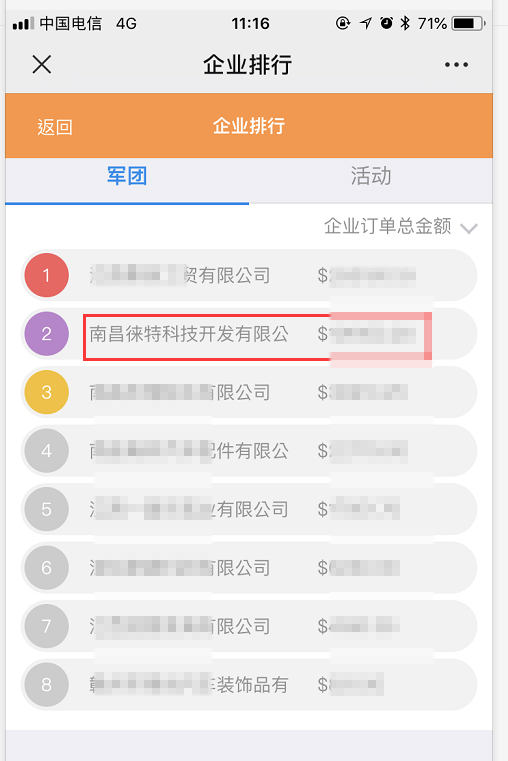Click the purple rank 2 badge

(x=47, y=334)
